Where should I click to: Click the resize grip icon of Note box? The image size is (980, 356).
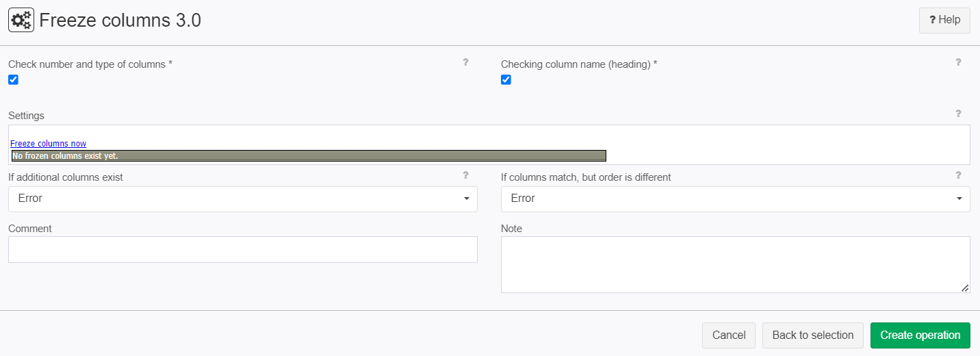(x=965, y=288)
